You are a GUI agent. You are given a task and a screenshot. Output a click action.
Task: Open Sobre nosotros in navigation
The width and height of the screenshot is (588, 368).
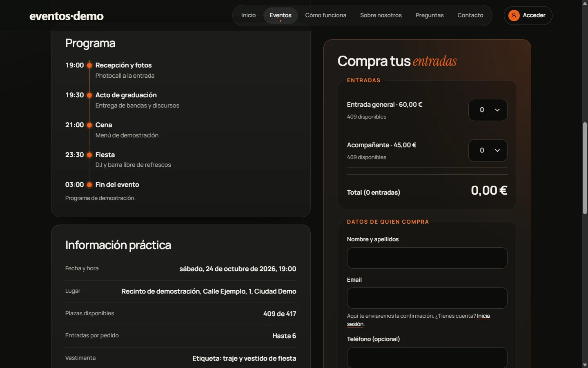coord(381,15)
